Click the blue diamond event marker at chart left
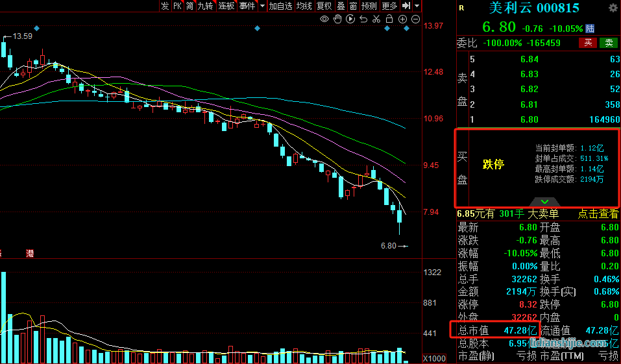Screen dimensions: 621x364 [37, 29]
